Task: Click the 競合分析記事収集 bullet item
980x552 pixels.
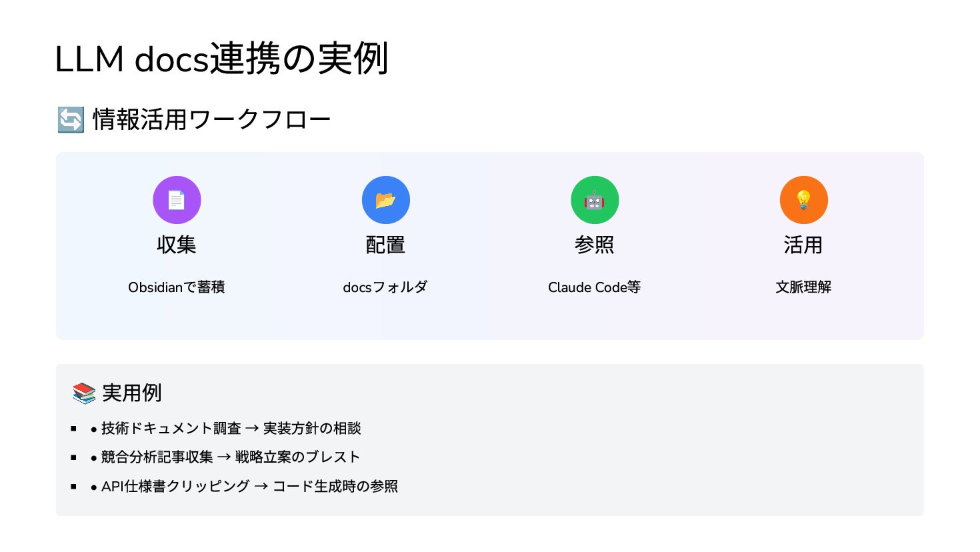Action: [x=225, y=457]
